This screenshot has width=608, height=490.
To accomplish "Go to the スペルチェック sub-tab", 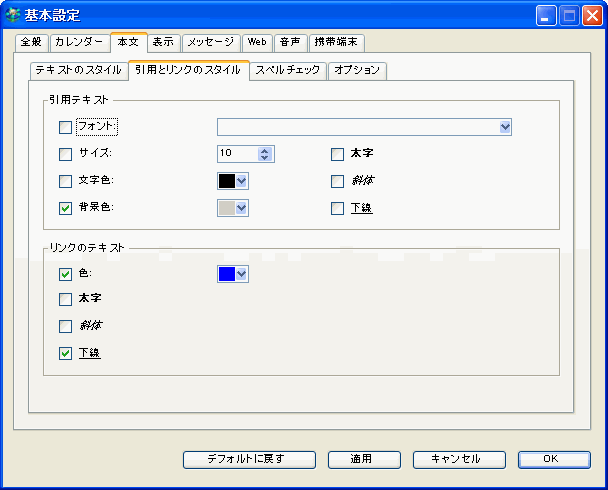I will [287, 70].
